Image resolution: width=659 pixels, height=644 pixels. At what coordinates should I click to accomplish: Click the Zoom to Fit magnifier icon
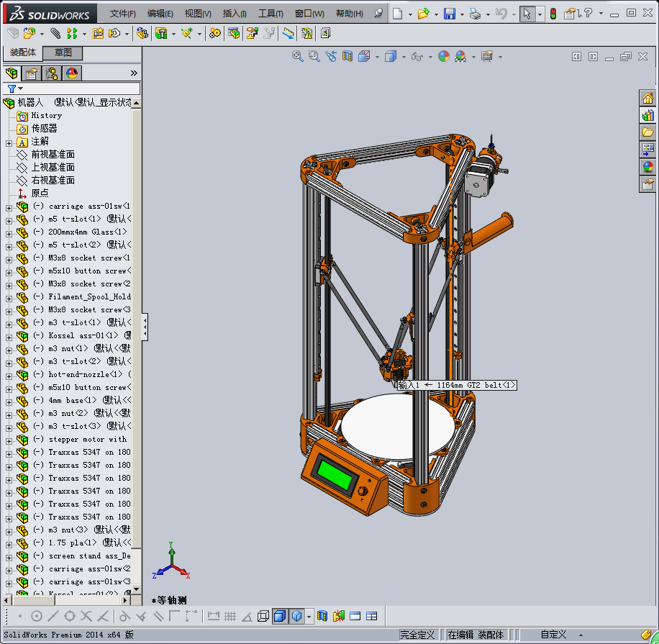click(x=297, y=56)
